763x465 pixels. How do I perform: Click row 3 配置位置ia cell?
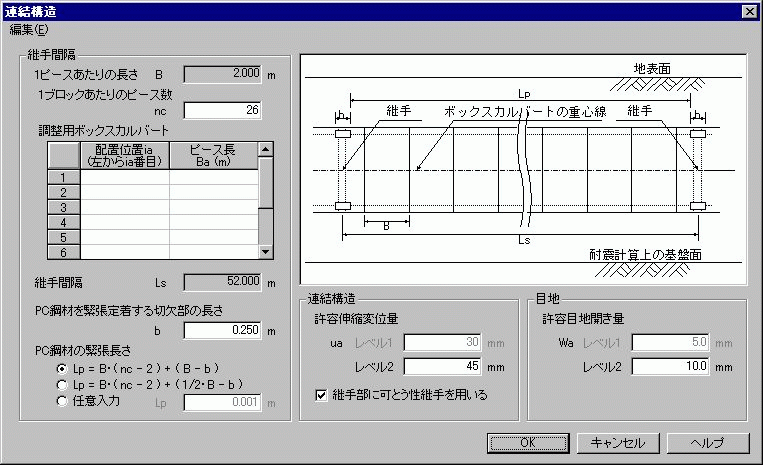click(125, 207)
